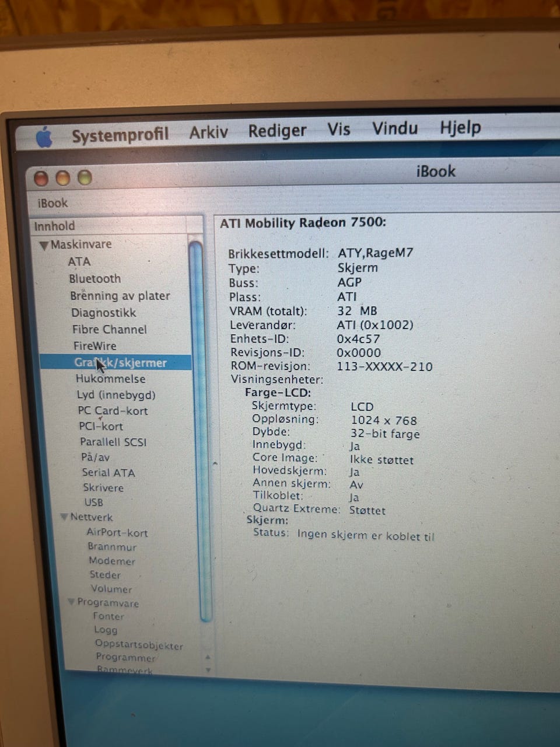Click the iBook label below the title bar
Image resolution: width=560 pixels, height=747 pixels.
pos(52,204)
